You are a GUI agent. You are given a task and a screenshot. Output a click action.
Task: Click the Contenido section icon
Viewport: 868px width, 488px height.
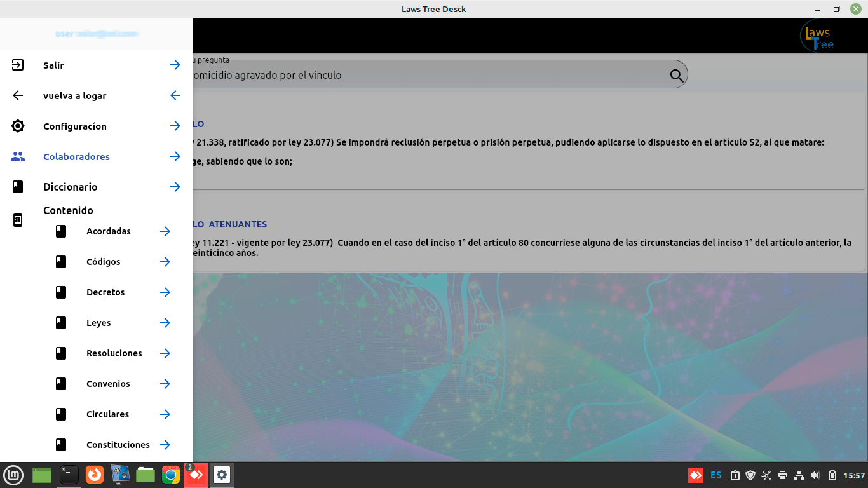coord(18,220)
